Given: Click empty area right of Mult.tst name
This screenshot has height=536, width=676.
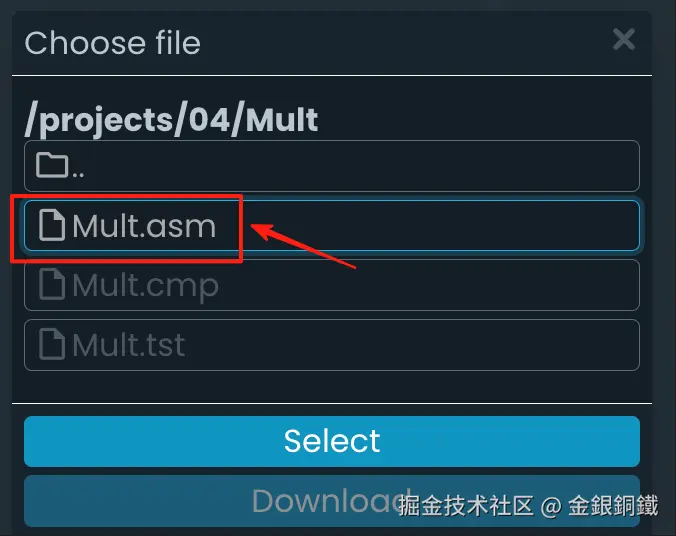Looking at the screenshot, I should tap(410, 345).
